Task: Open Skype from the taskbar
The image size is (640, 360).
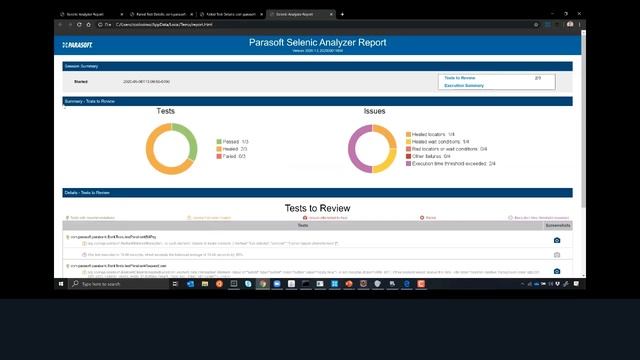Action: pyautogui.click(x=248, y=284)
